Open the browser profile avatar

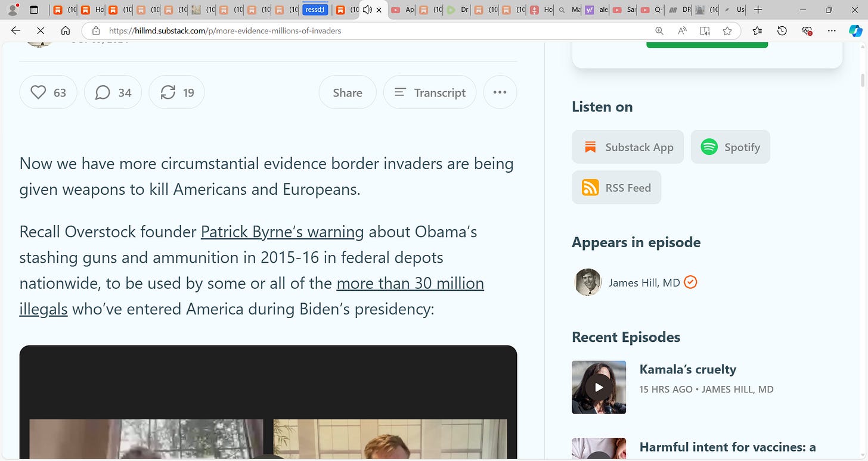point(13,10)
